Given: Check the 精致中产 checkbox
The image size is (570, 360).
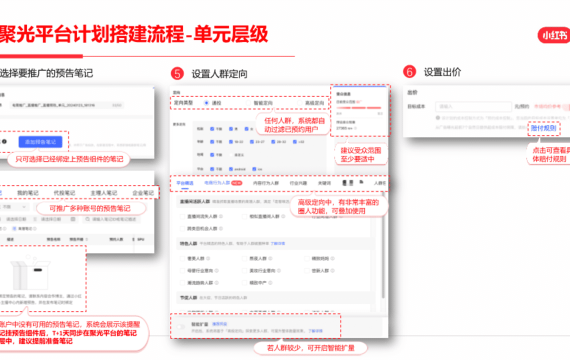Looking at the screenshot, I should click(x=245, y=283).
